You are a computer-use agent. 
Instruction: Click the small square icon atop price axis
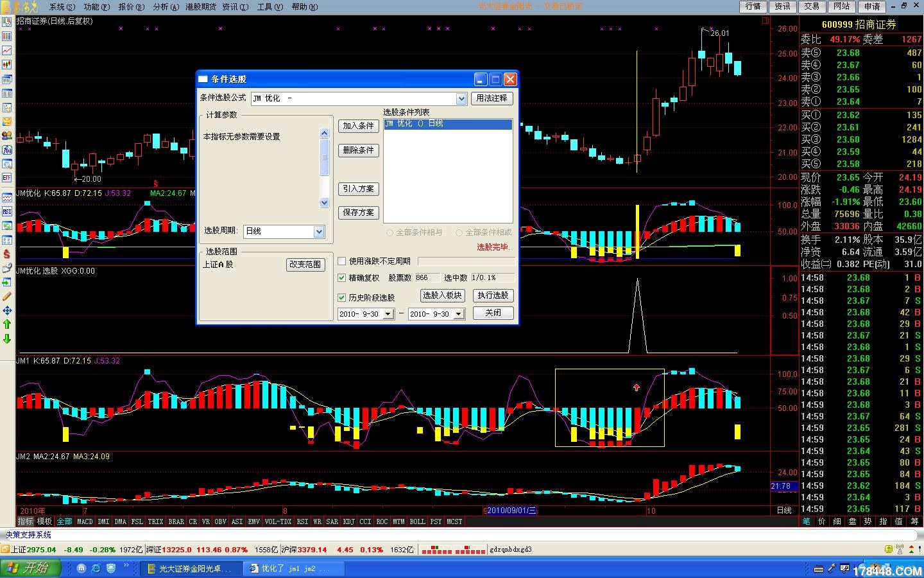pos(766,21)
